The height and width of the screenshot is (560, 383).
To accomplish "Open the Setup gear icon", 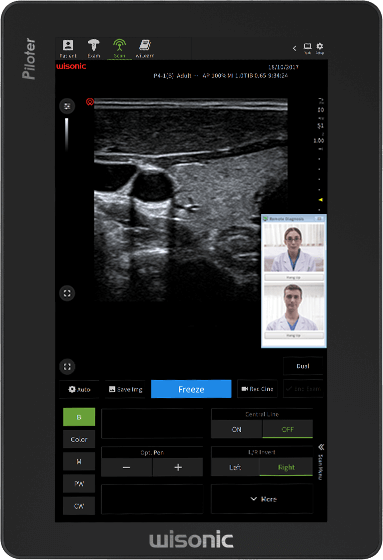I will click(320, 48).
